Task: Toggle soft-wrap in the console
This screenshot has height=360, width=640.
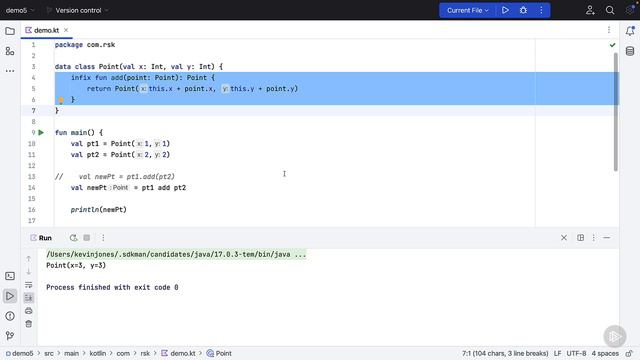Action: (x=29, y=284)
